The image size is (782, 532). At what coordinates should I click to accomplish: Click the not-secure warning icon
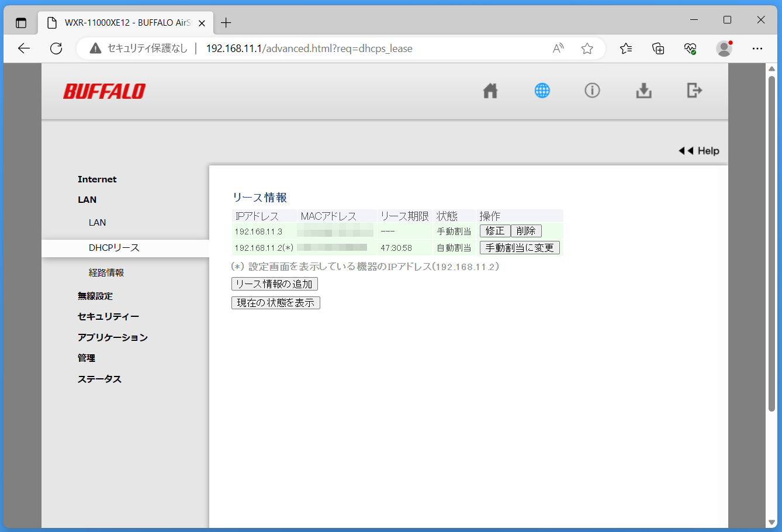click(x=95, y=49)
